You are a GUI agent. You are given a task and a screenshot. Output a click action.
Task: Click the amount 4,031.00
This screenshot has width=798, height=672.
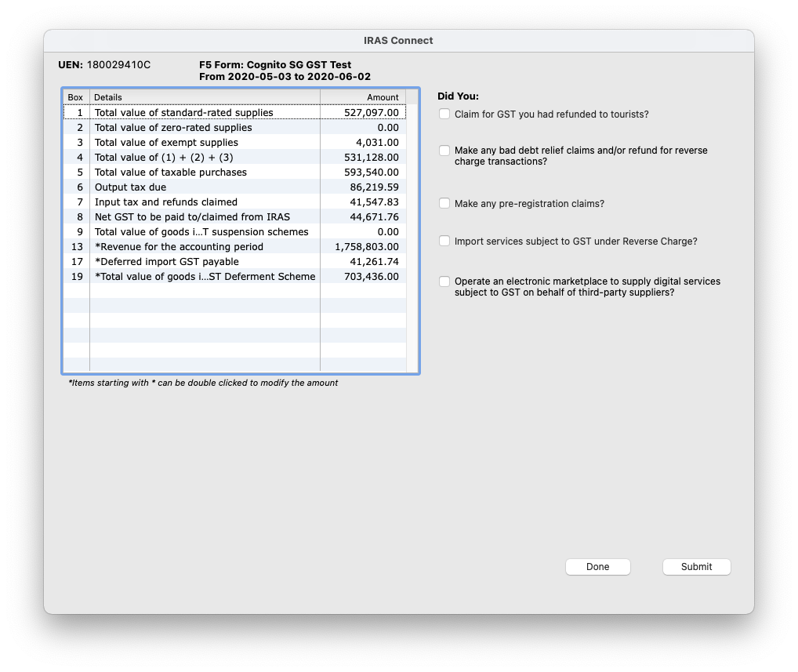point(377,143)
